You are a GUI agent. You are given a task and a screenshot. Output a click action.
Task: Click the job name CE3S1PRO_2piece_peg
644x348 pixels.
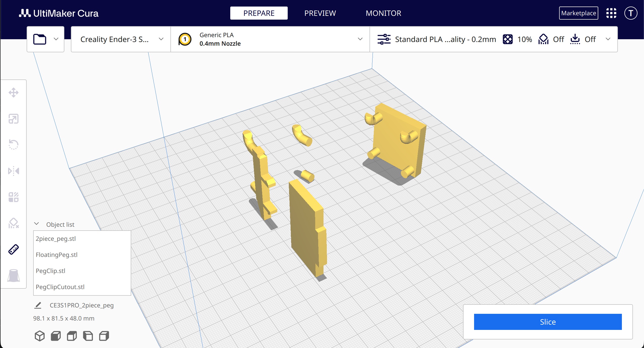[x=82, y=305]
